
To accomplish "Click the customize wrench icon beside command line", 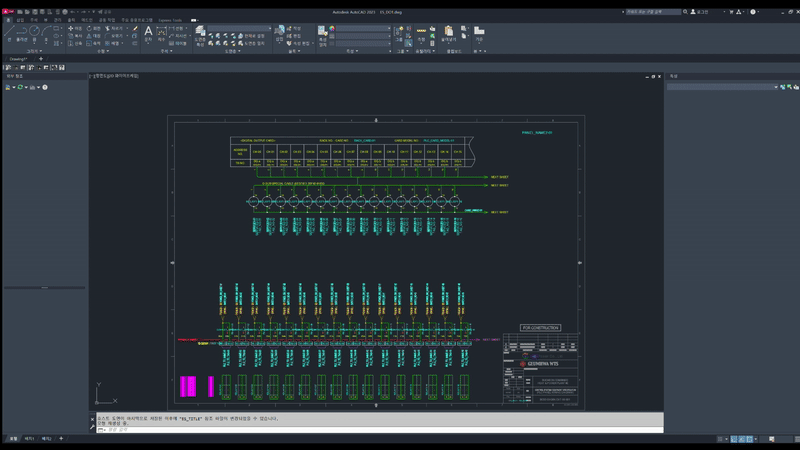I will point(92,427).
